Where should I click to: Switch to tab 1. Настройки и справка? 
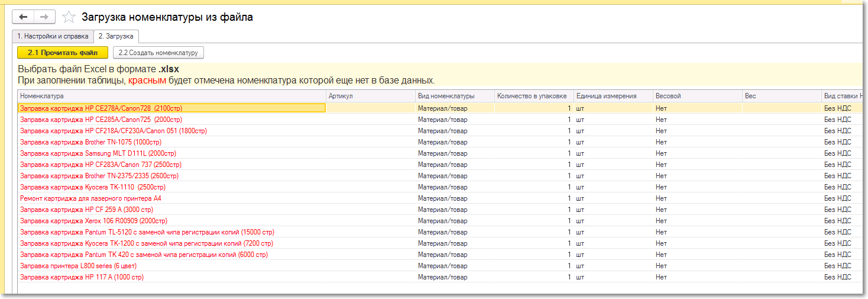pyautogui.click(x=52, y=36)
